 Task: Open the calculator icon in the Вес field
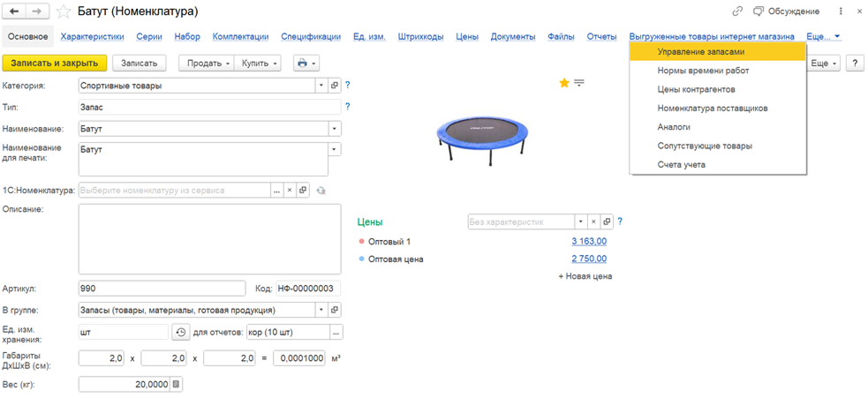click(x=176, y=384)
